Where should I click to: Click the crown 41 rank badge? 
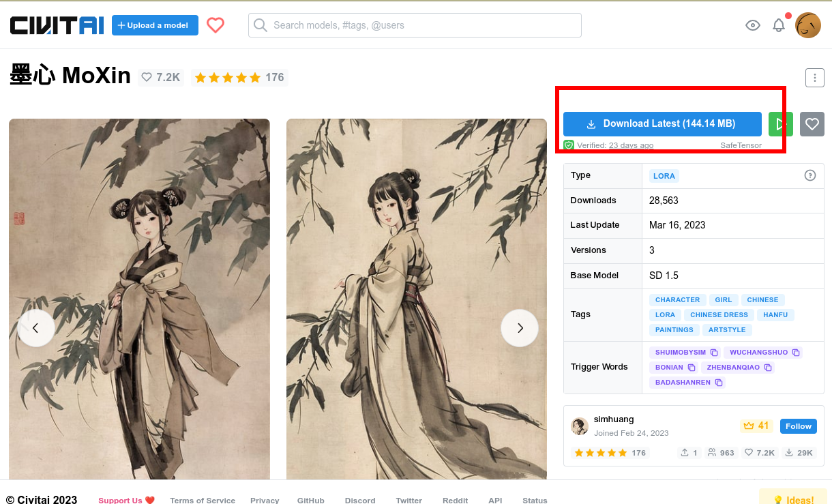[x=757, y=426]
